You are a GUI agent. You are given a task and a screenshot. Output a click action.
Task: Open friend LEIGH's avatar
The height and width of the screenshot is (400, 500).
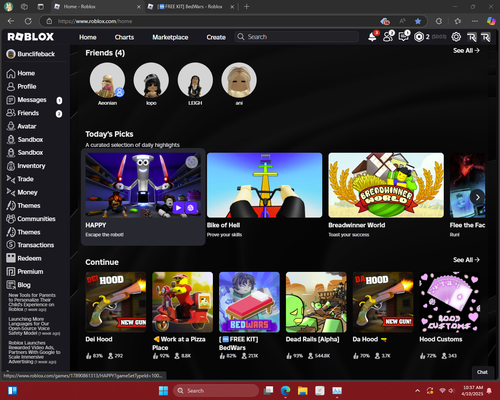[x=195, y=80]
